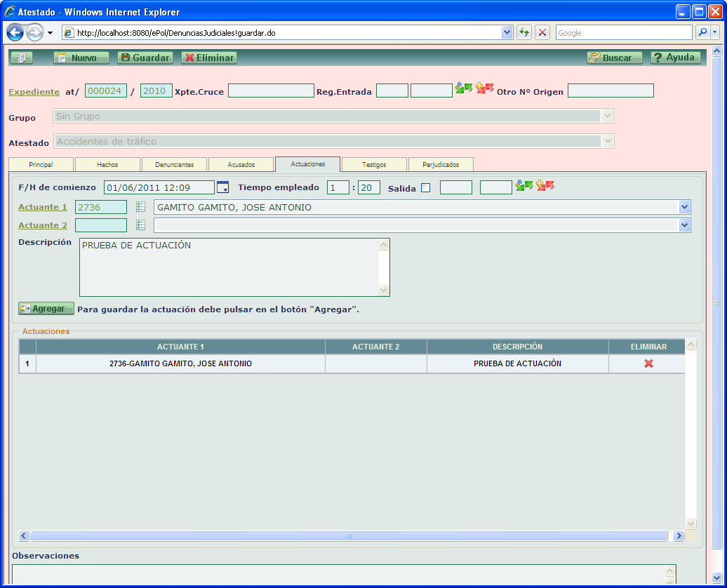Expand the empty Actuante 2 dropdown
This screenshot has width=727, height=588.
pos(684,225)
